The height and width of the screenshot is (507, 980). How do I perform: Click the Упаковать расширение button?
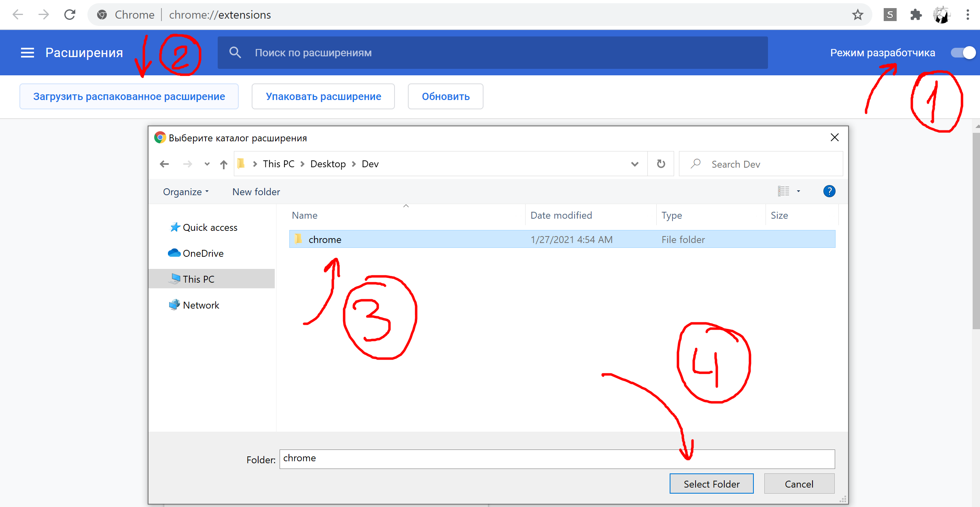[x=323, y=96]
